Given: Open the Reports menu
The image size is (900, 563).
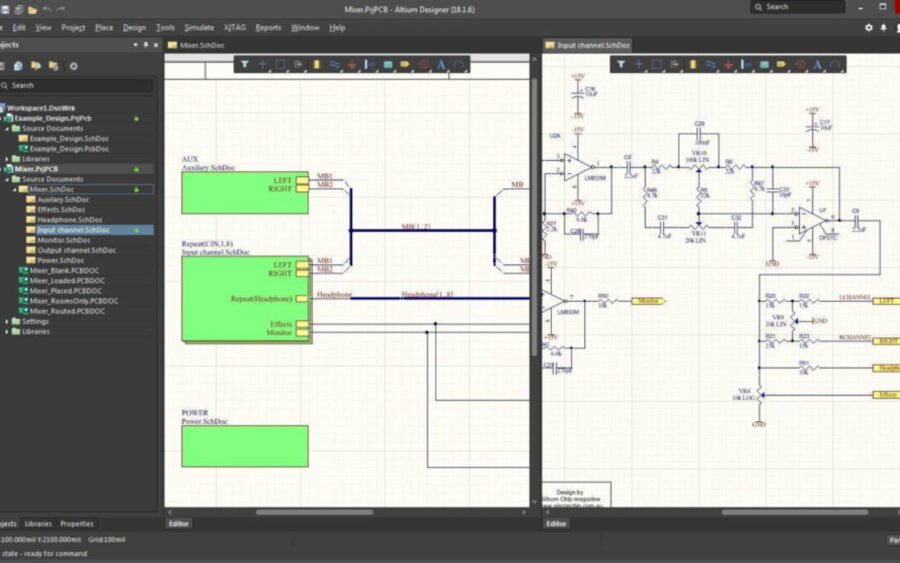Looking at the screenshot, I should point(268,28).
